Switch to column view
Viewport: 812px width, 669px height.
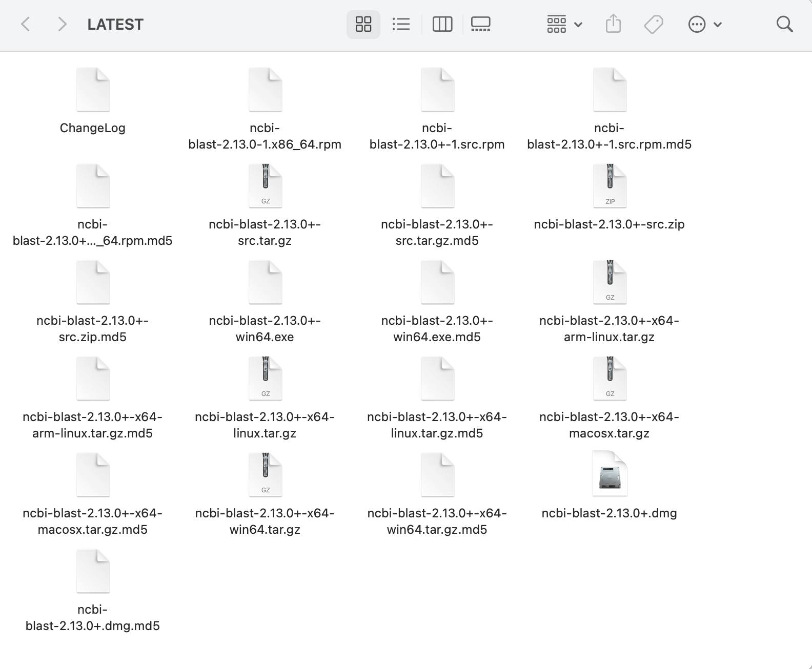[x=442, y=24]
